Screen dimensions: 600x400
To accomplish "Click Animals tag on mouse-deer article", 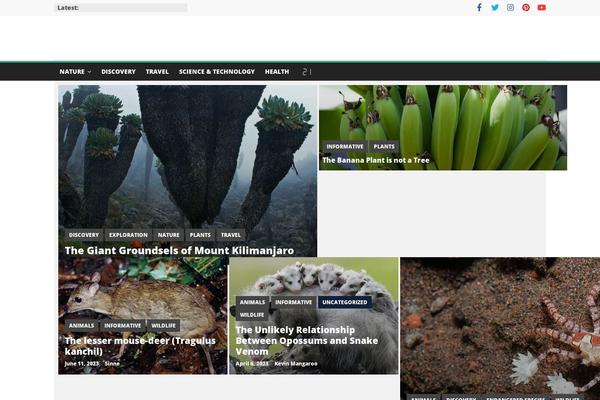I will (x=82, y=326).
